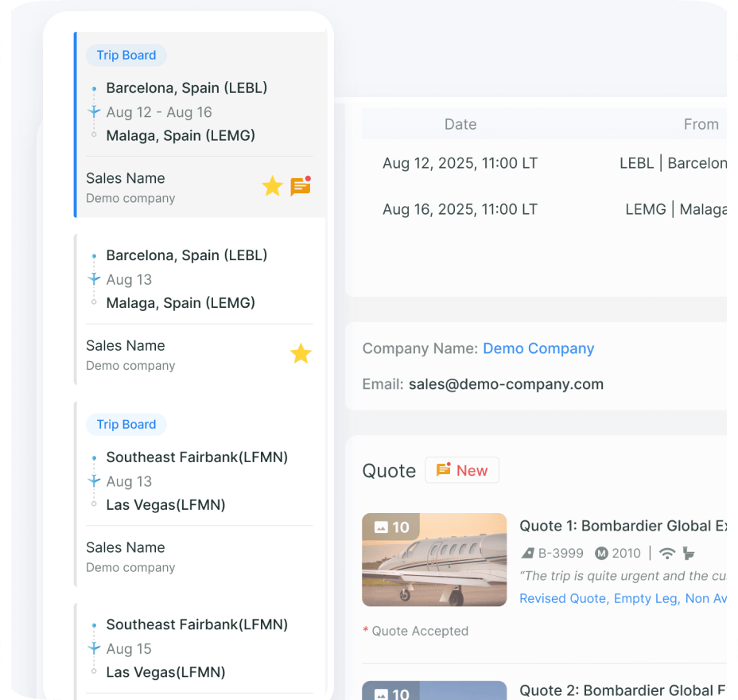This screenshot has width=738, height=700.
Task: Click the Date column header
Action: point(460,124)
